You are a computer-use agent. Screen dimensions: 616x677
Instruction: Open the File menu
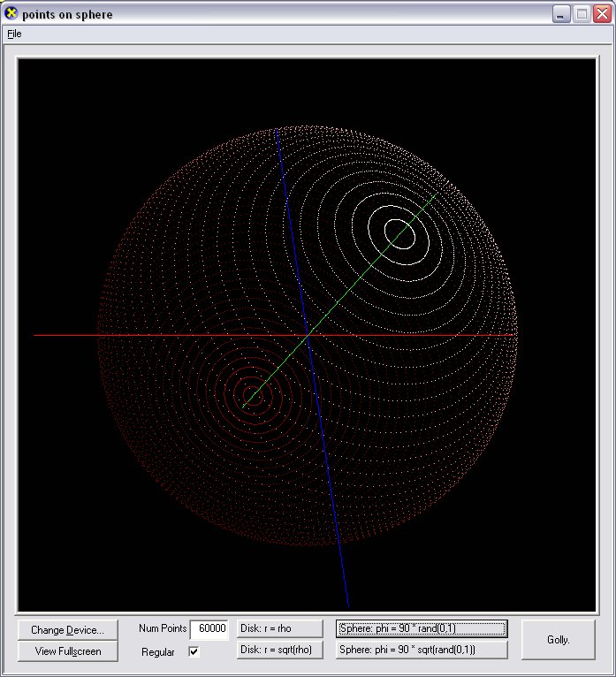[x=14, y=34]
